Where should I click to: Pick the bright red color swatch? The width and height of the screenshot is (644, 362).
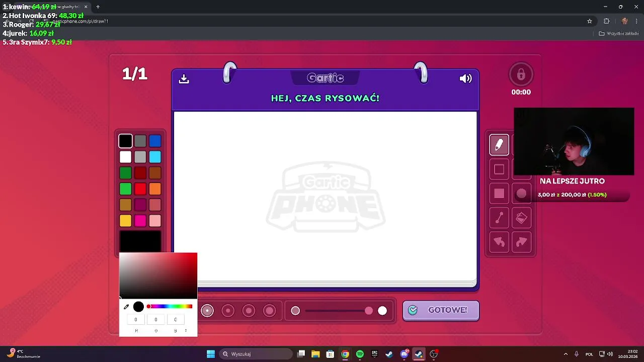140,189
